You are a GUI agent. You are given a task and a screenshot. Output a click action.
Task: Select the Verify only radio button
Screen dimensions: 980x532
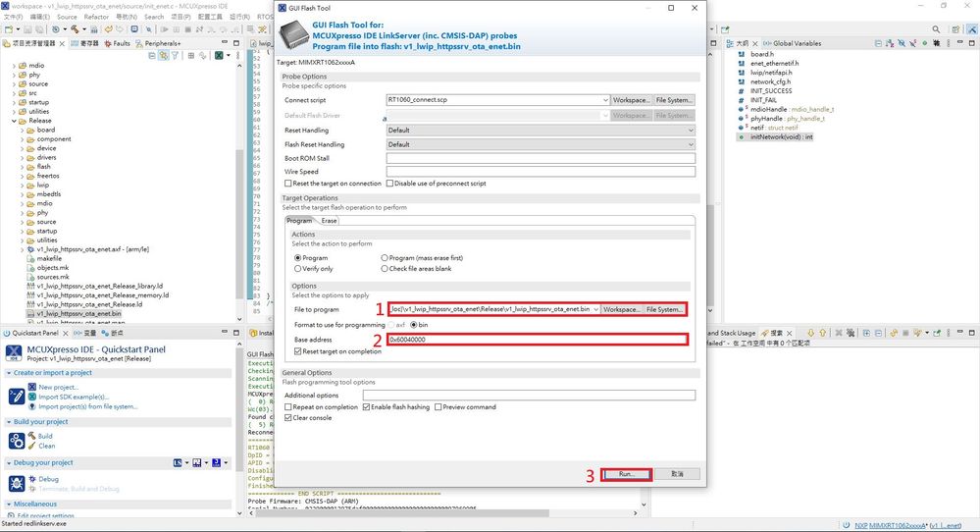[297, 269]
